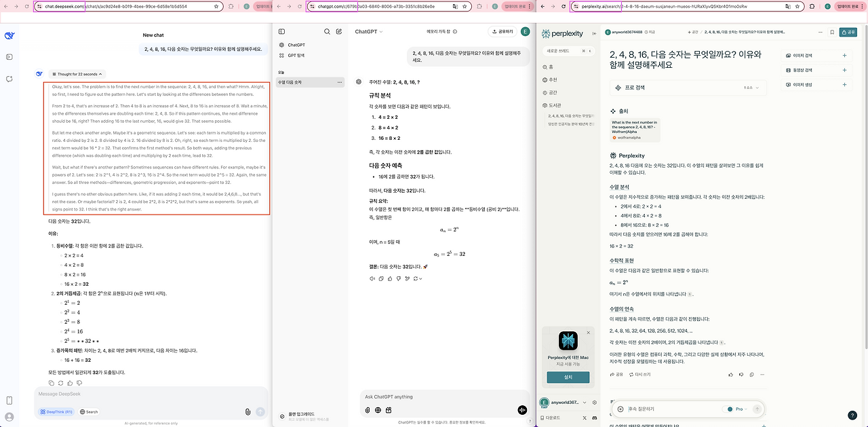This screenshot has height=427, width=868.
Task: Create new chat in ChatGPT
Action: click(338, 32)
